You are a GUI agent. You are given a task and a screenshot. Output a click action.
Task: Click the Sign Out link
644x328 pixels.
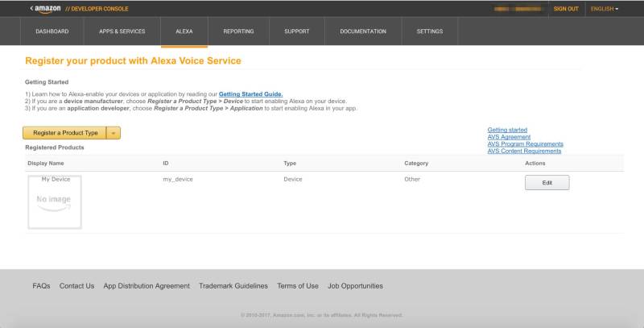coord(566,9)
